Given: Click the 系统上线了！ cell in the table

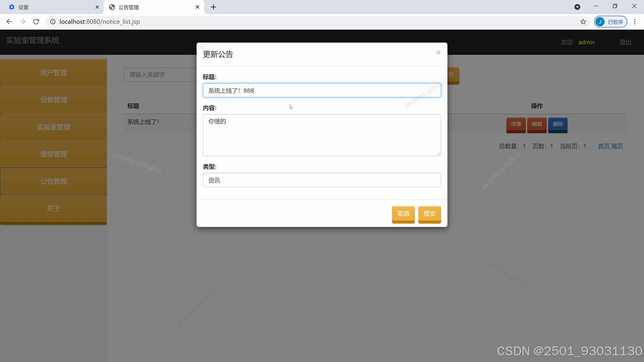Looking at the screenshot, I should [143, 122].
